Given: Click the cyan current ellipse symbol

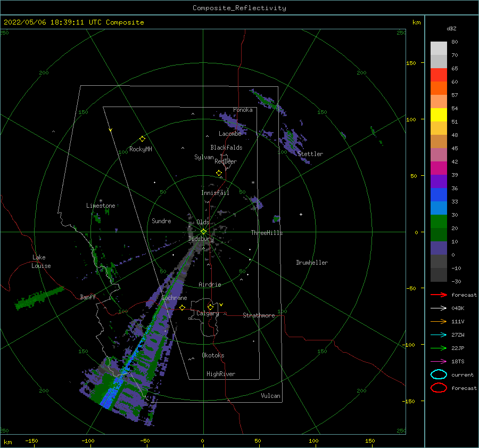Looking at the screenshot, I should [439, 374].
